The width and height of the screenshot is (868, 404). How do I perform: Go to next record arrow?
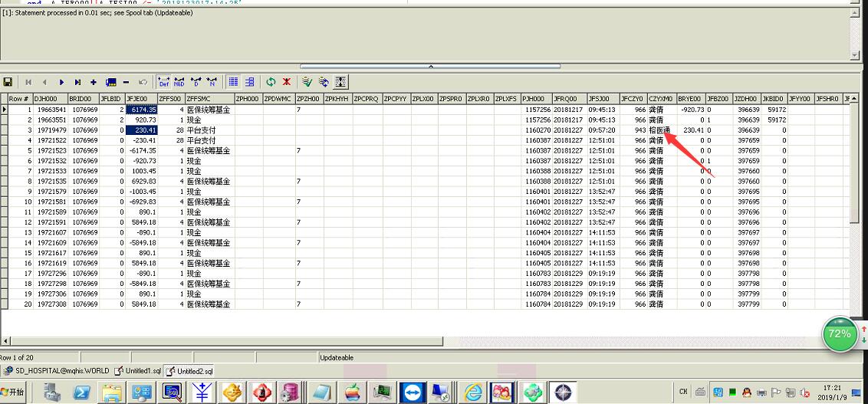tap(61, 82)
